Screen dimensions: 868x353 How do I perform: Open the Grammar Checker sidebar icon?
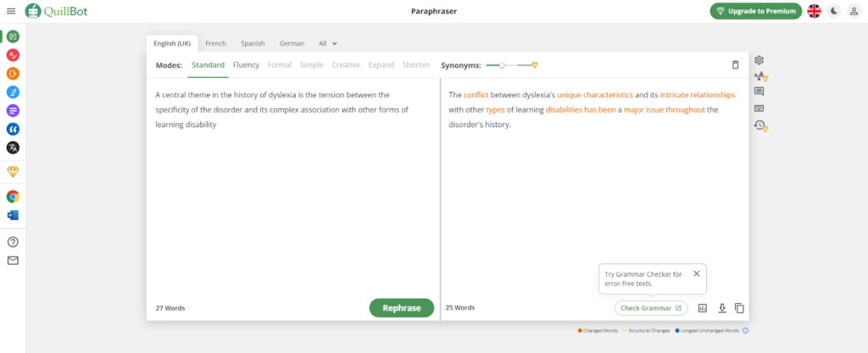13,55
